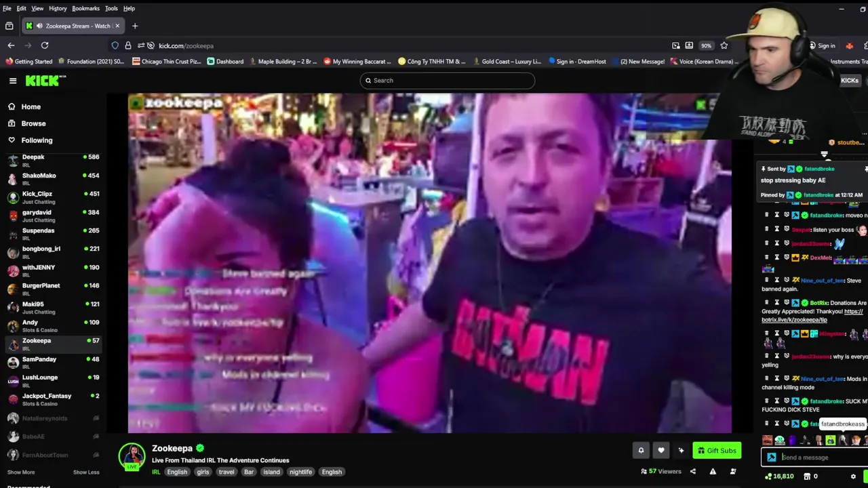This screenshot has height=488, width=868.
Task: Open Jackpot_Fantasy channel in followed list
Action: pos(53,399)
